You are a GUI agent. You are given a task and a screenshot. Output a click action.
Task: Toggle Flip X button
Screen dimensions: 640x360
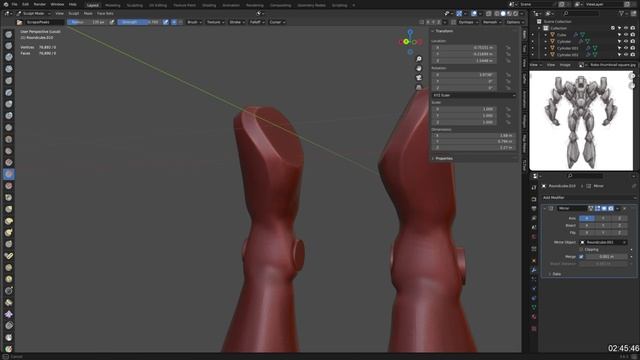click(x=587, y=233)
